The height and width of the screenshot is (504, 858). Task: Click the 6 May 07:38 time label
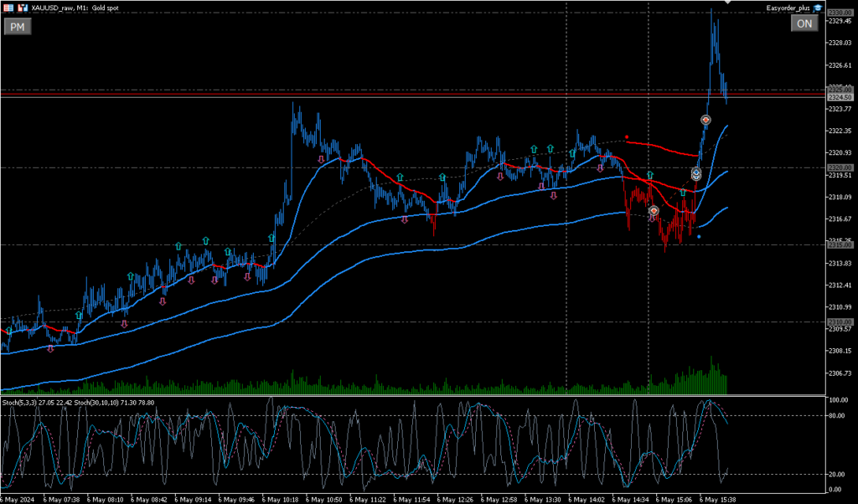click(61, 500)
